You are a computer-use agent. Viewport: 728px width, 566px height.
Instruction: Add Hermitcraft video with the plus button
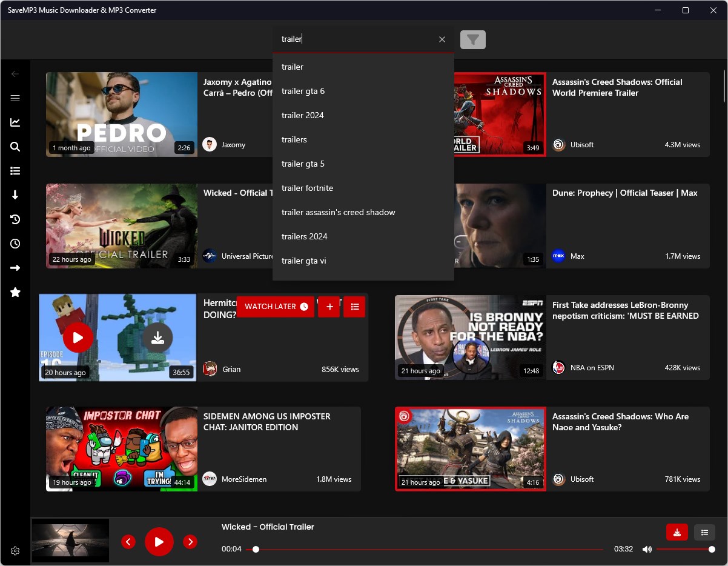[329, 307]
